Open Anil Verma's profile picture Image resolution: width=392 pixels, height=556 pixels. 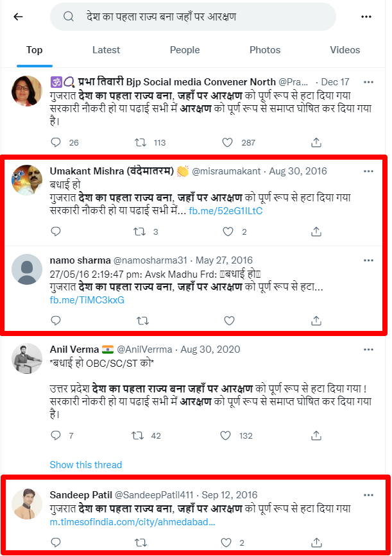tap(28, 357)
